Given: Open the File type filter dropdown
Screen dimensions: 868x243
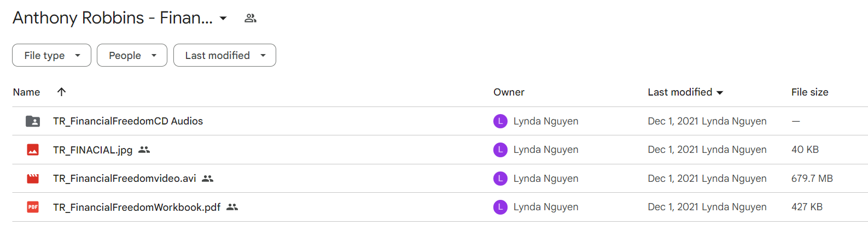Looking at the screenshot, I should (51, 55).
